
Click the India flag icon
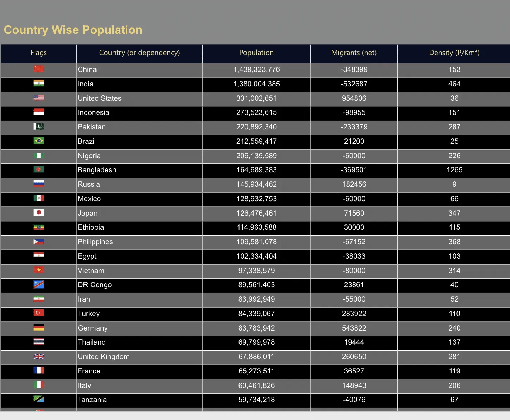[x=39, y=83]
